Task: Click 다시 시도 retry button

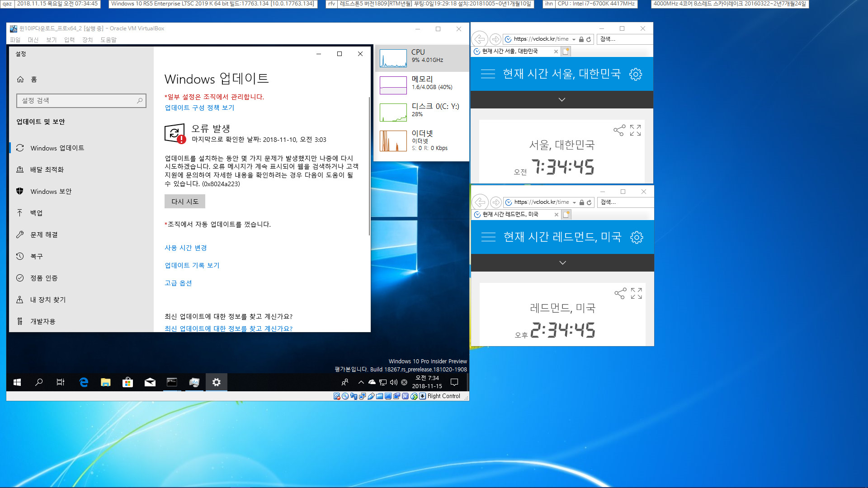Action: [185, 202]
